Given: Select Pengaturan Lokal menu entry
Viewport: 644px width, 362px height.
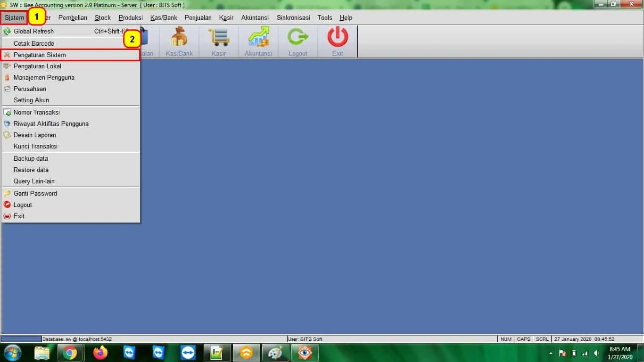Looking at the screenshot, I should (71, 66).
